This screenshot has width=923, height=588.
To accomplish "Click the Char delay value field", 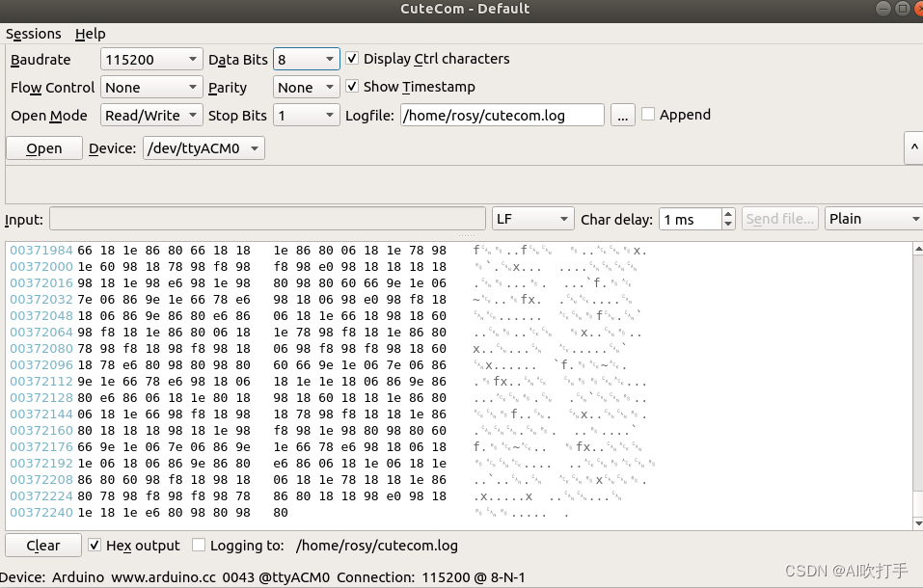I will (690, 220).
